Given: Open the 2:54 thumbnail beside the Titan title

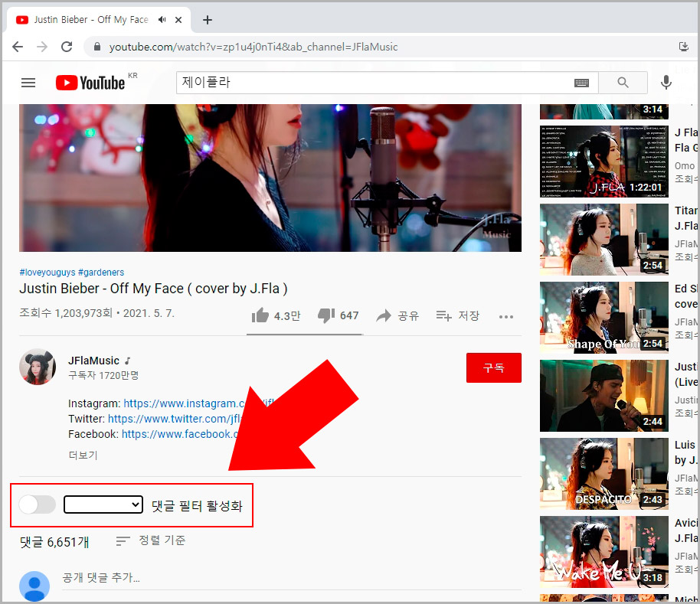Looking at the screenshot, I should pyautogui.click(x=604, y=240).
